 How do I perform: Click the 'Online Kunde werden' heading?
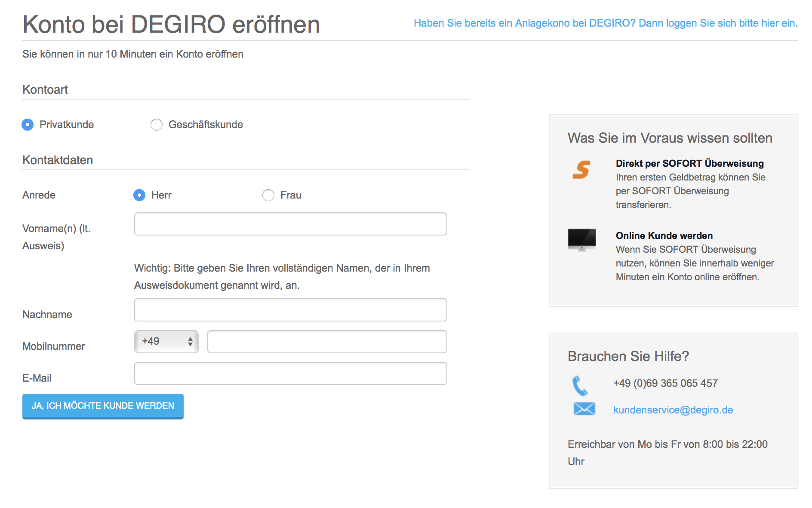(664, 236)
